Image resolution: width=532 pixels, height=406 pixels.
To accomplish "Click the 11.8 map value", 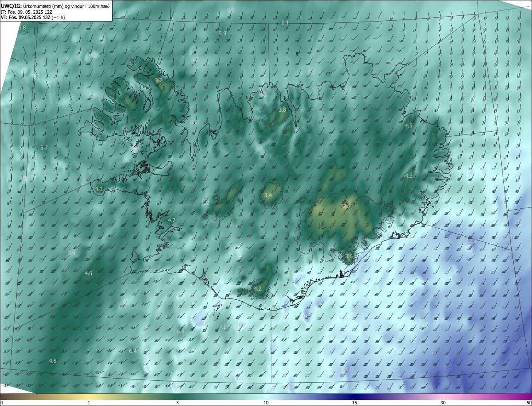I will 347,369.
